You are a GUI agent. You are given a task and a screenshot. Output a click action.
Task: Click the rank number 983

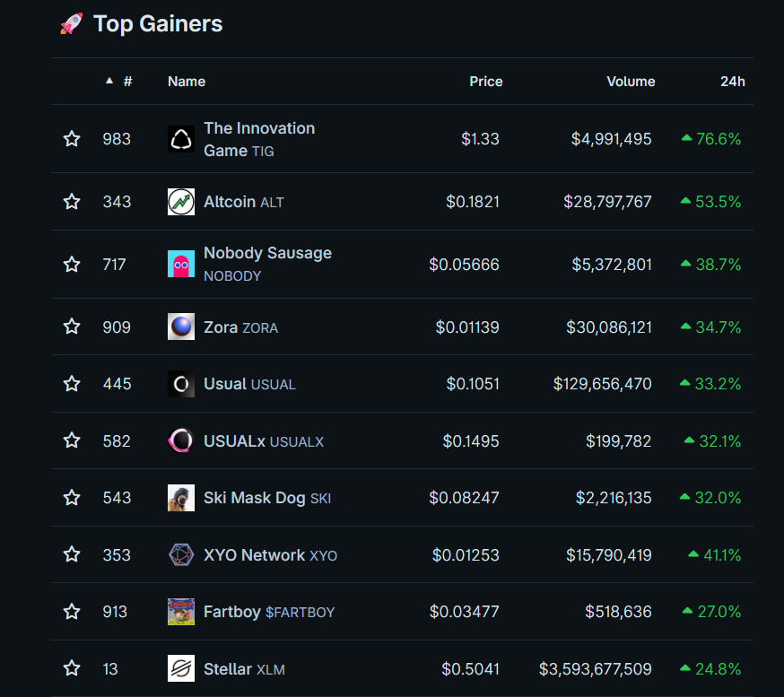click(x=117, y=138)
